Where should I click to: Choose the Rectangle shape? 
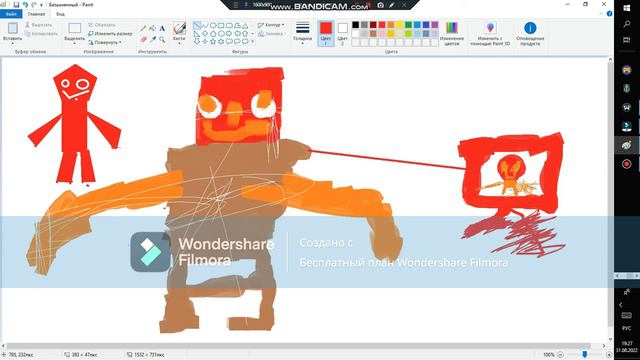221,26
